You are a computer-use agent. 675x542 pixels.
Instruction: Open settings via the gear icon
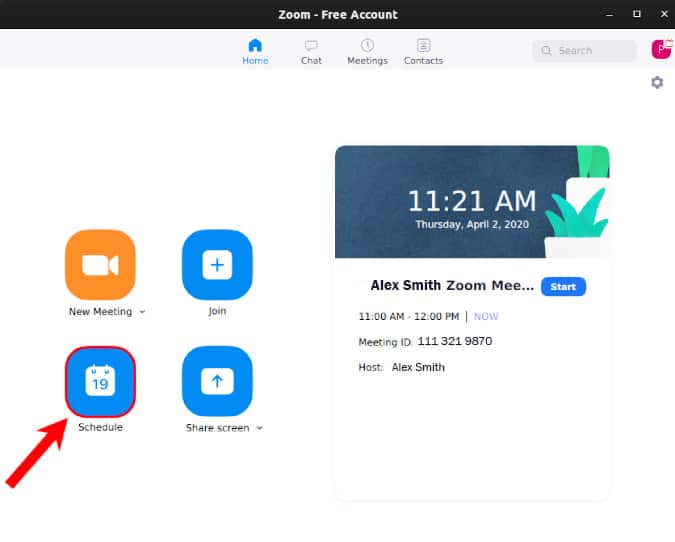pos(657,82)
